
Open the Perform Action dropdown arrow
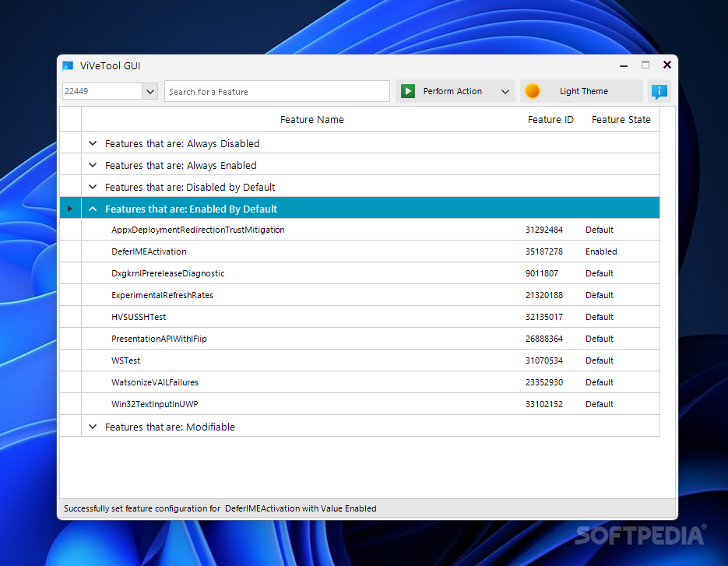click(505, 91)
